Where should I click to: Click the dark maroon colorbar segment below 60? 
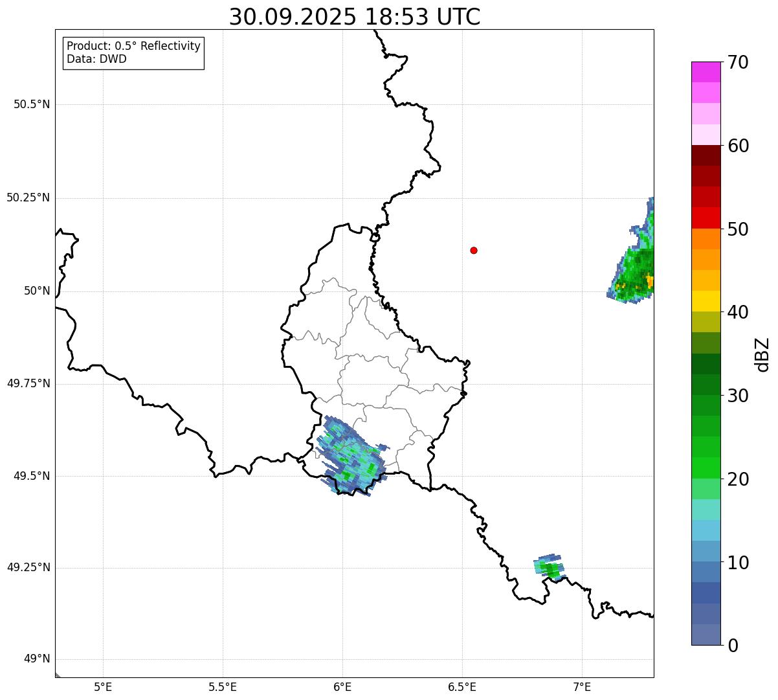[706, 155]
